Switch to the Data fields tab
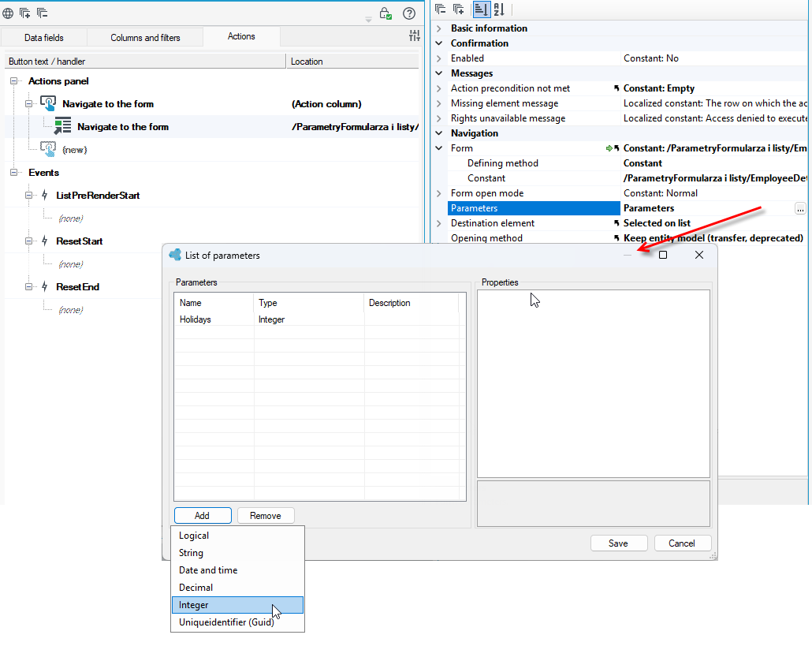The height and width of the screenshot is (646, 812). coord(44,37)
